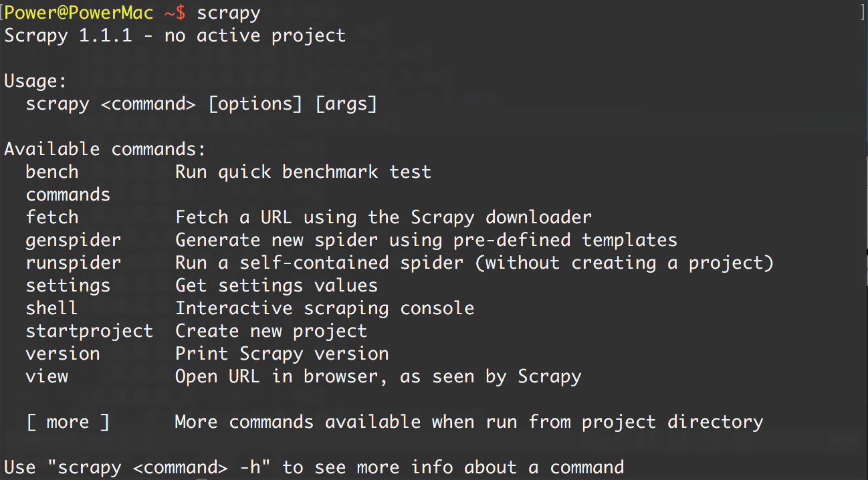Click the "version" command name

(x=63, y=354)
